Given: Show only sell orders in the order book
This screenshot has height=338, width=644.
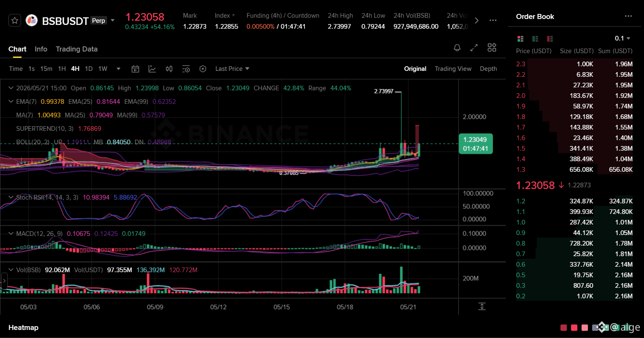Looking at the screenshot, I should tap(550, 39).
